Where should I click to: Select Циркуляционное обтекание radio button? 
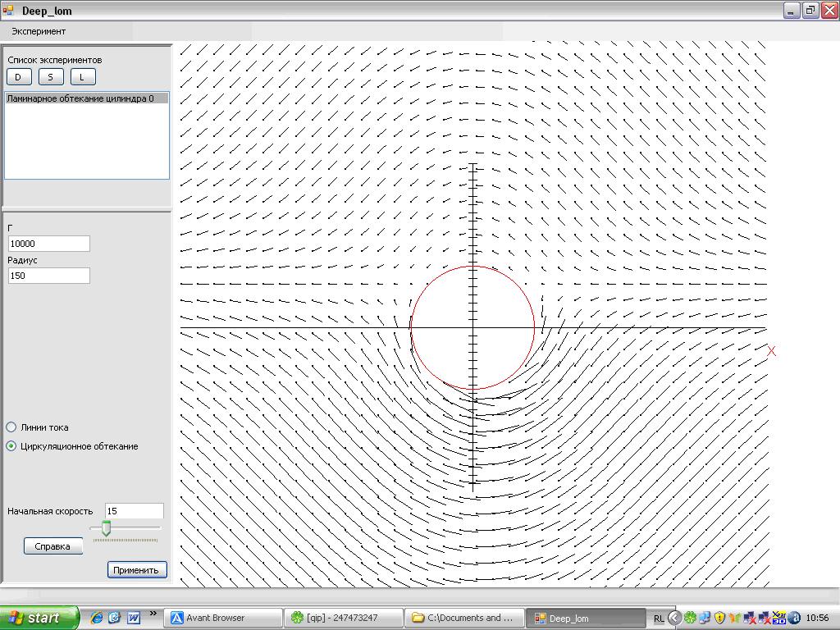point(11,445)
